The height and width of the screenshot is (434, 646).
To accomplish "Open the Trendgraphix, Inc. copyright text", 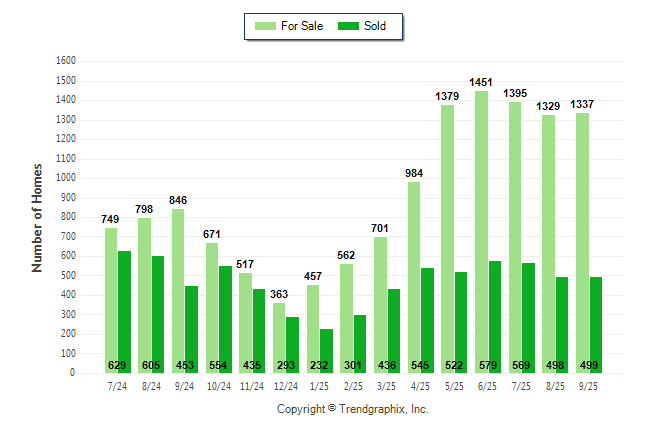I will tap(352, 409).
